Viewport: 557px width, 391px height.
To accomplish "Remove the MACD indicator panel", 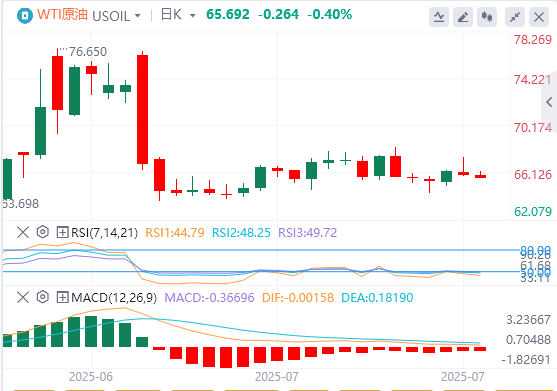I will click(x=23, y=297).
